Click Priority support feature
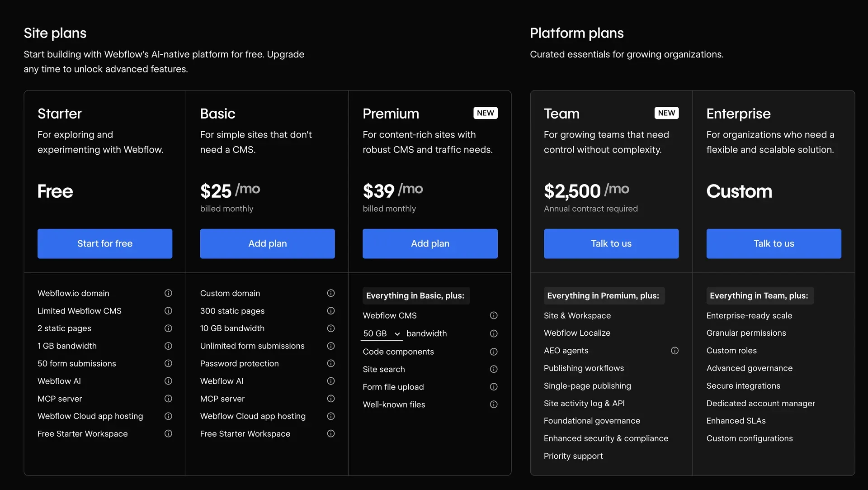Viewport: 868px width, 490px height. pos(573,456)
